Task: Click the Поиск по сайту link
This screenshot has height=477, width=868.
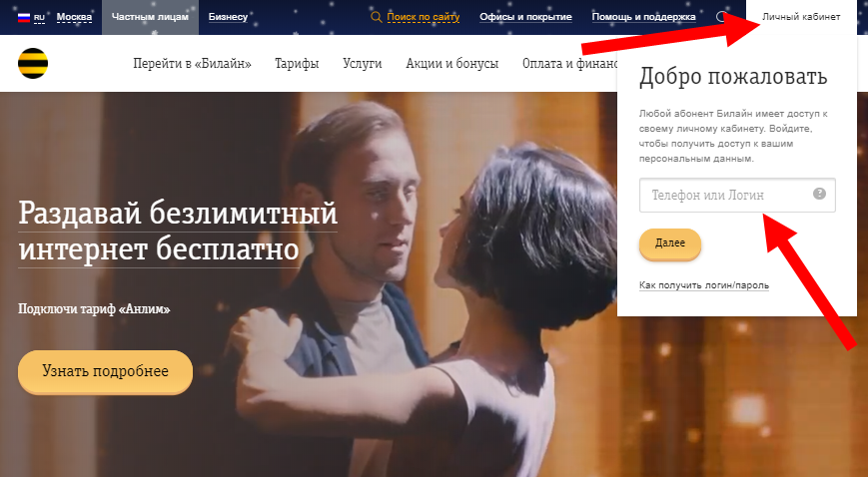Action: pyautogui.click(x=423, y=17)
